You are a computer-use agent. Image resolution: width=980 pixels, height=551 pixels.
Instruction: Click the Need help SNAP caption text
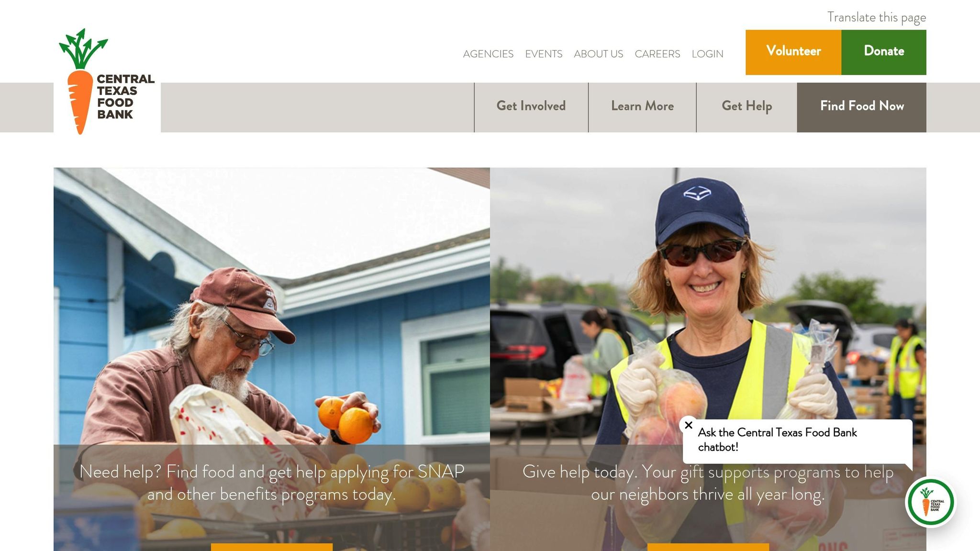click(272, 483)
